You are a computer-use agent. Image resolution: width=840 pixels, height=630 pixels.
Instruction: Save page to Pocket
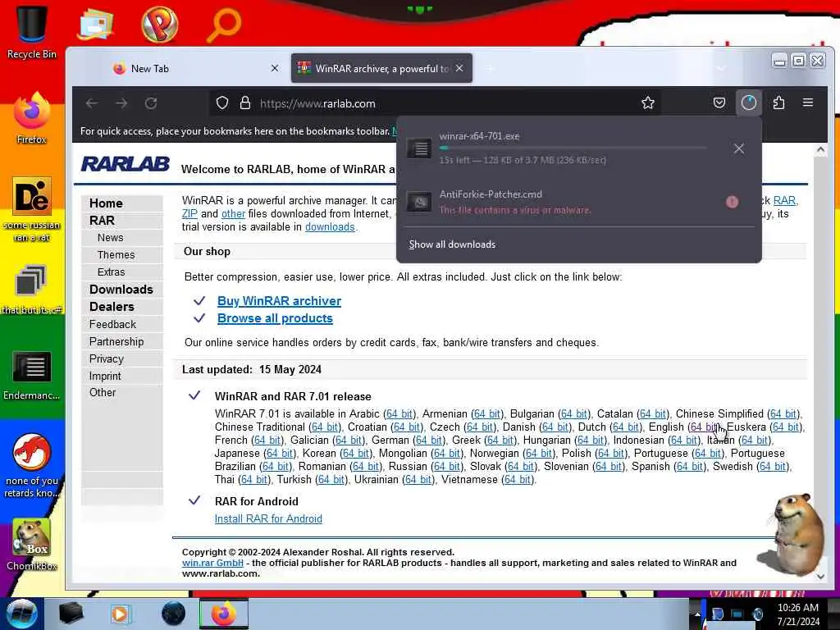[719, 103]
